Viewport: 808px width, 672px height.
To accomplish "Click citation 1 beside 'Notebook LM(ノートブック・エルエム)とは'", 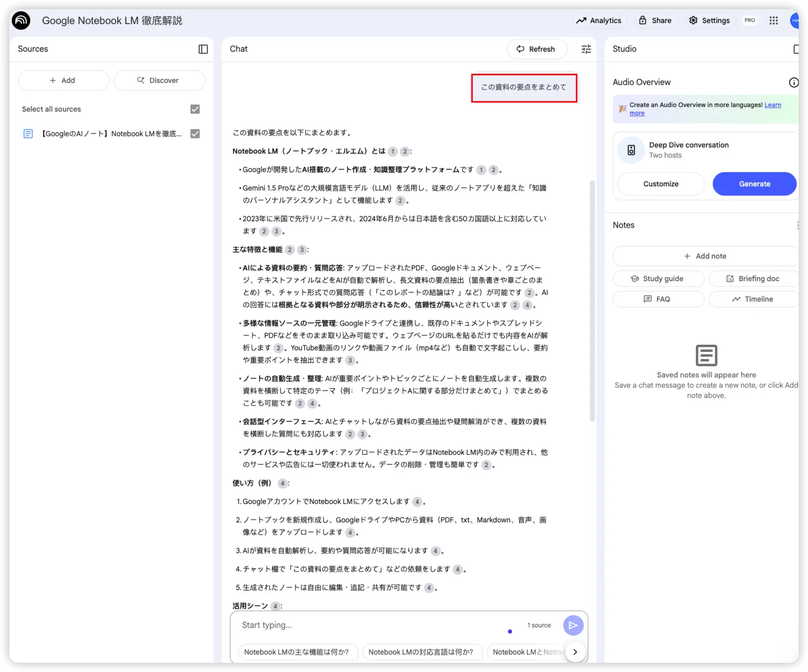I will coord(393,152).
